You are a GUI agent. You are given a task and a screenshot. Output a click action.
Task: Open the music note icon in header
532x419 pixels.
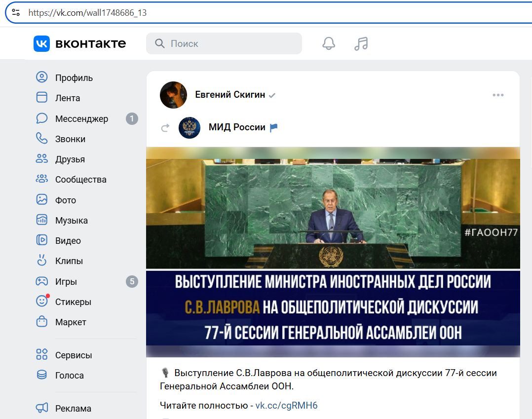click(x=361, y=43)
